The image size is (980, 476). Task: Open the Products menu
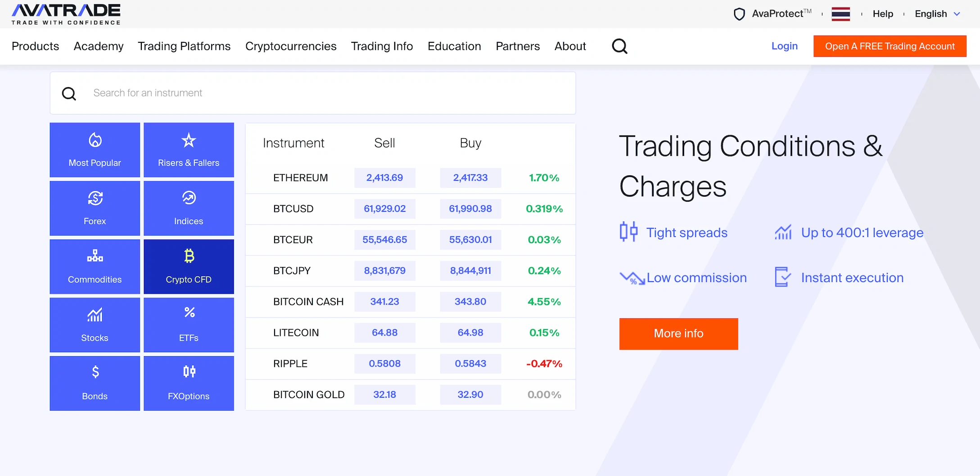[x=35, y=46]
